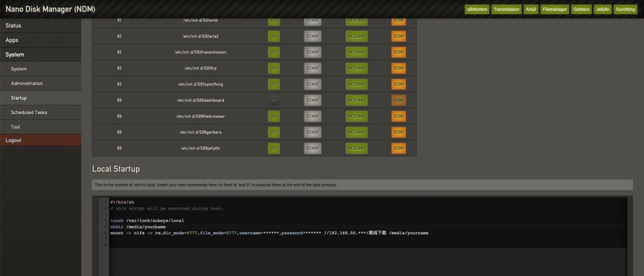The width and height of the screenshot is (644, 276).
Task: Toggle YES for S92transmission service
Action: 273,52
